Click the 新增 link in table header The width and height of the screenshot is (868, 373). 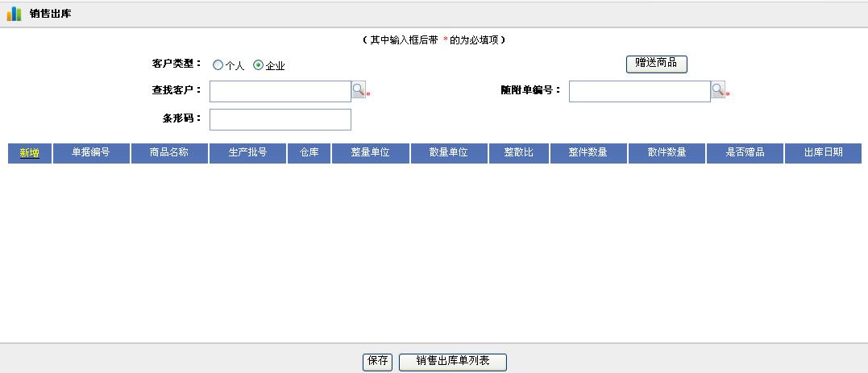[x=30, y=153]
